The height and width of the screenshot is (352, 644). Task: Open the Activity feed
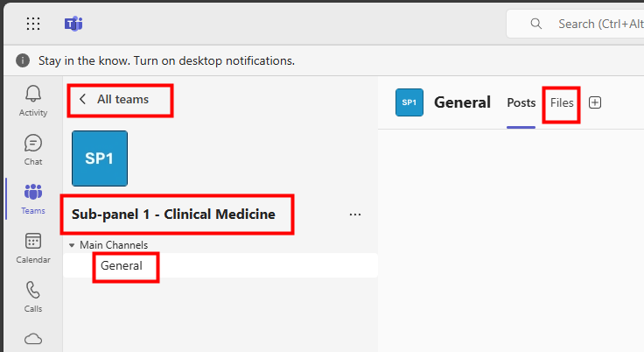pos(33,100)
